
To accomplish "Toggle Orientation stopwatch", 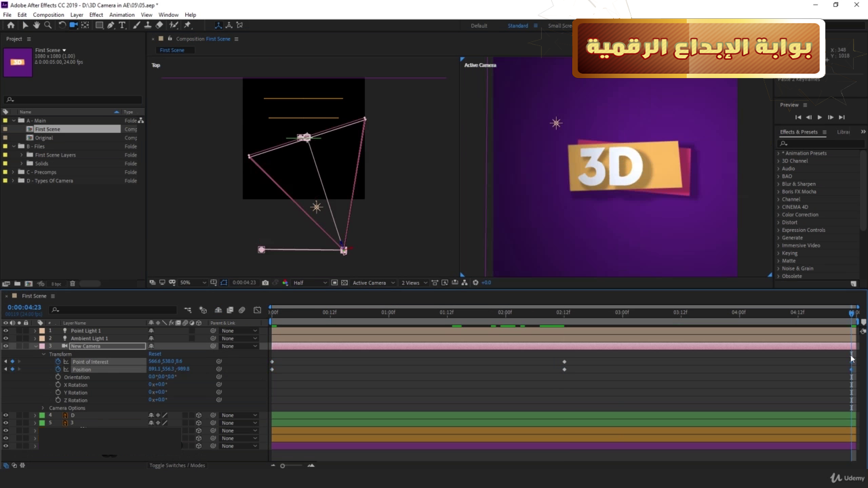I will point(58,377).
